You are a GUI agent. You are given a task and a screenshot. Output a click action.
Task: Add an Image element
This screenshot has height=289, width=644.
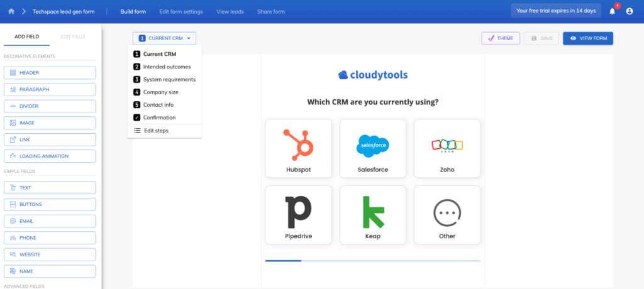(50, 123)
